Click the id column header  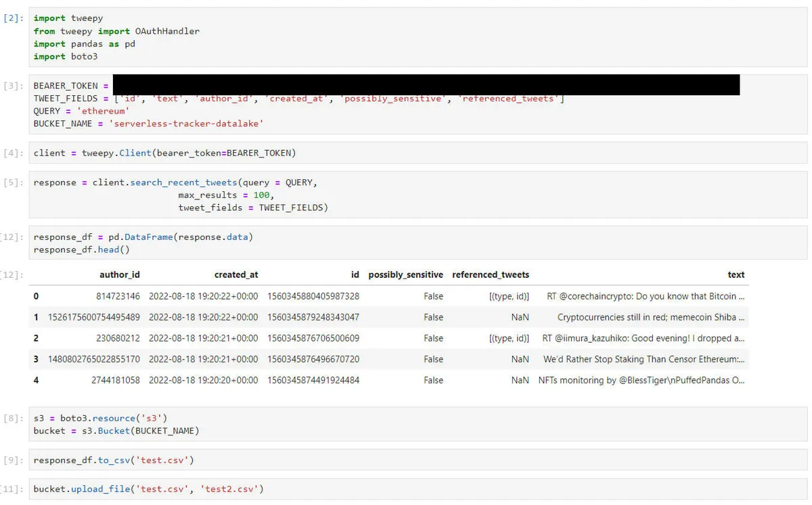point(355,274)
